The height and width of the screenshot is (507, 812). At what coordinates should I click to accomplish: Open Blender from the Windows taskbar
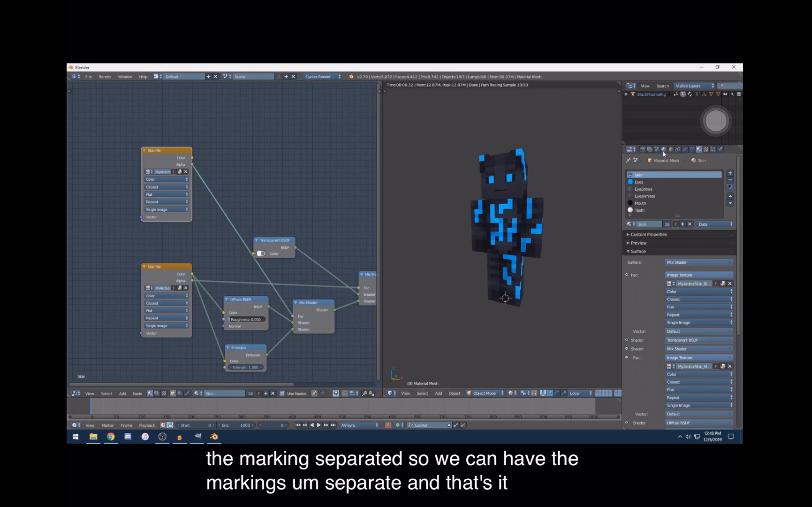[x=214, y=437]
